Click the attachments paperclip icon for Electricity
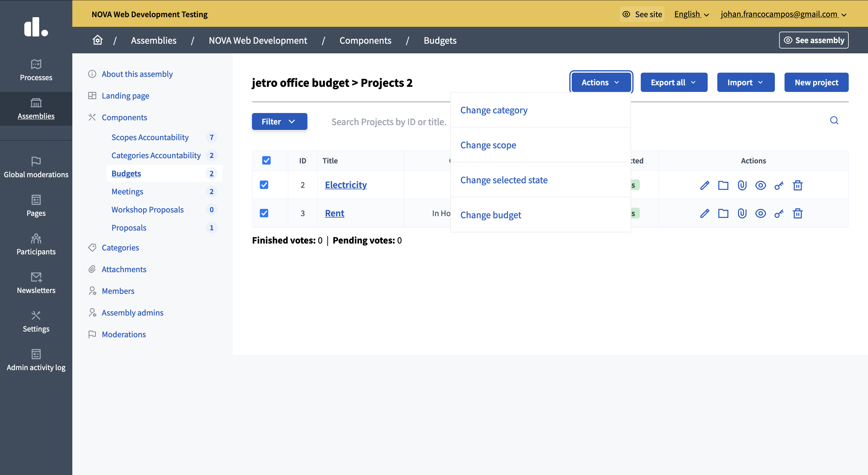Viewport: 868px width, 475px height. 742,185
